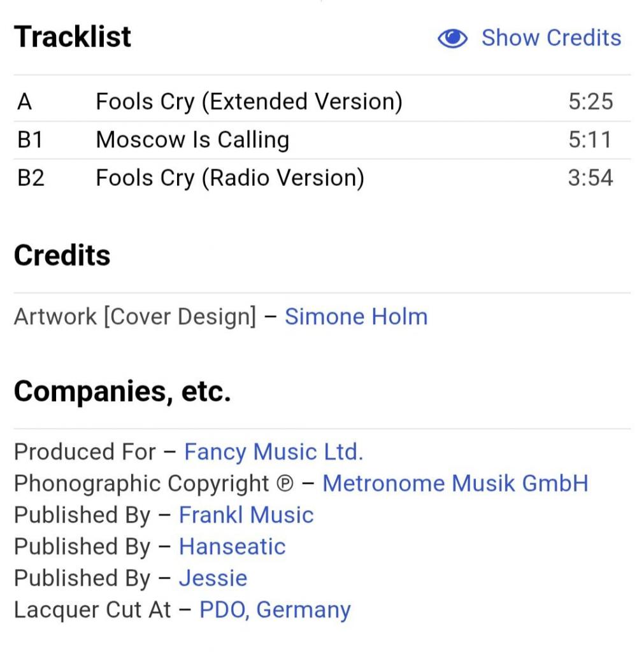This screenshot has width=644, height=652.
Task: Select the Fools Cry (Extended Version) track title
Action: (248, 102)
